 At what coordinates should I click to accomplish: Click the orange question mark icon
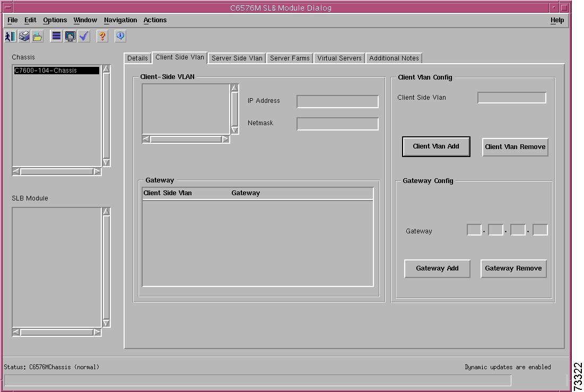[x=102, y=36]
